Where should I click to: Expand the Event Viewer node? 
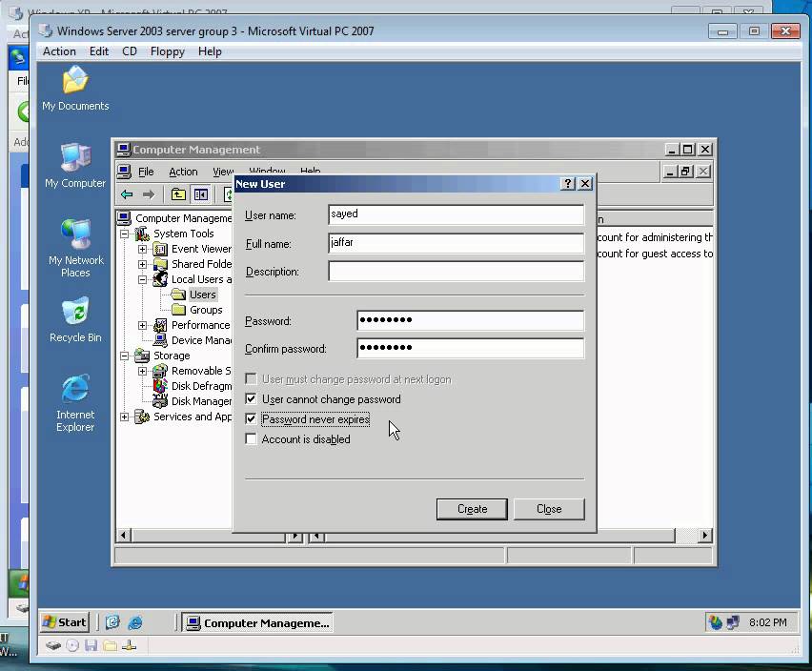(142, 249)
